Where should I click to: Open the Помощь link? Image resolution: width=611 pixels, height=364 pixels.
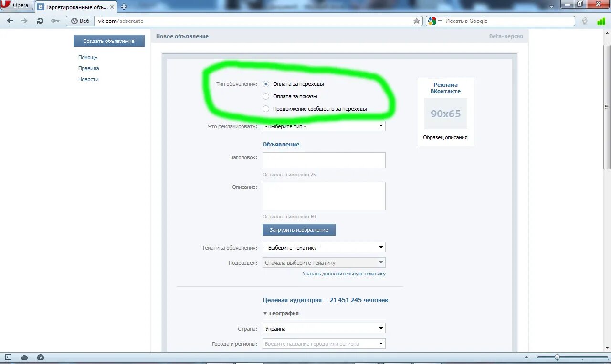pyautogui.click(x=88, y=57)
